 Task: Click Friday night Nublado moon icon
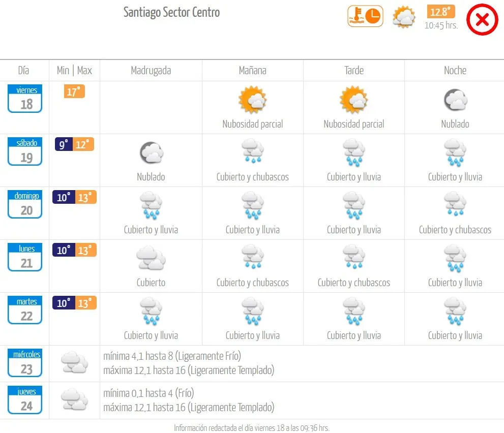tap(455, 100)
